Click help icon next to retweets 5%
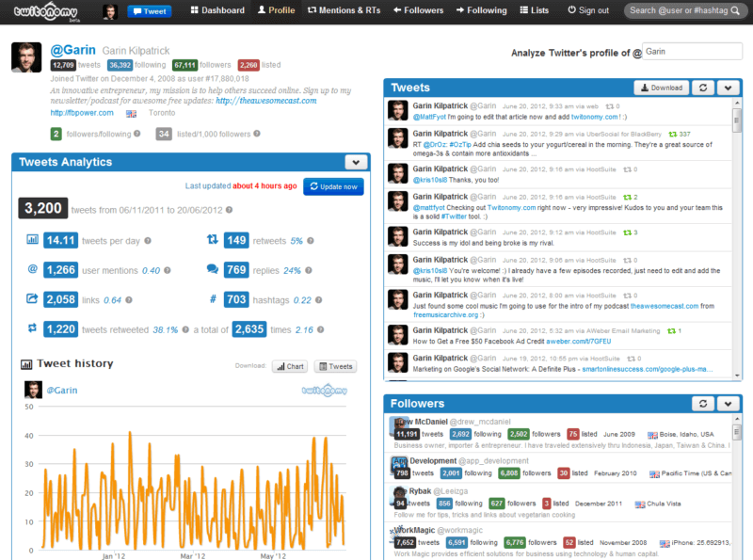The image size is (753, 560). 311,241
